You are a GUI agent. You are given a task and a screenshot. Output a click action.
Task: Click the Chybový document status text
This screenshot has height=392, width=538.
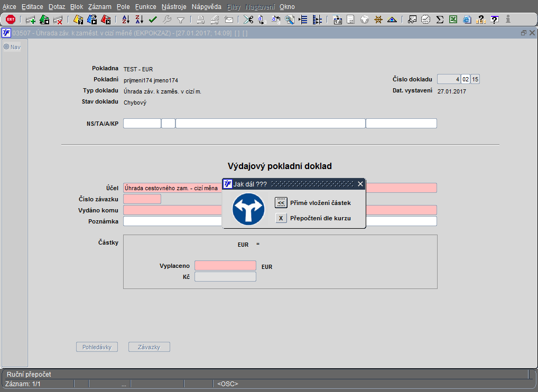pyautogui.click(x=135, y=102)
